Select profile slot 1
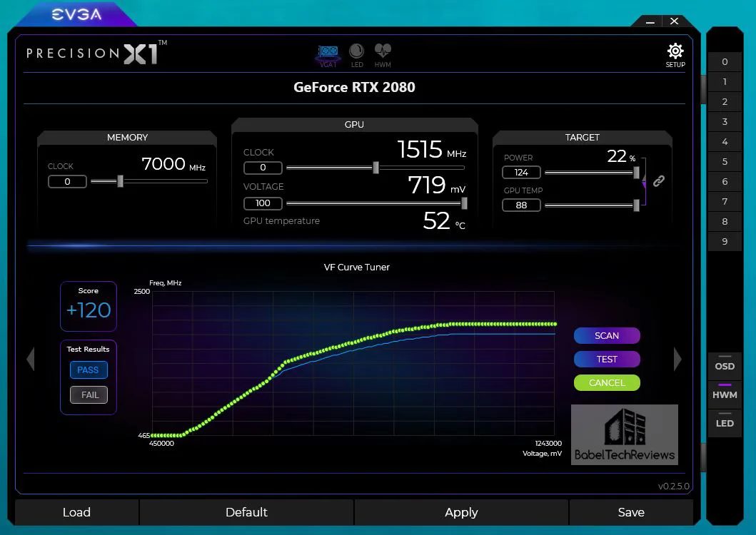 725,81
